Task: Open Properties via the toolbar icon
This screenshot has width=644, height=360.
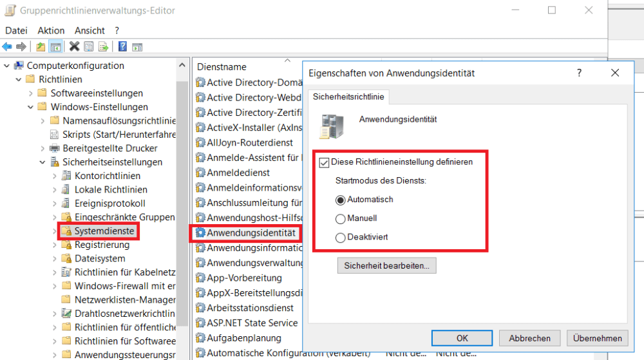Action: (x=88, y=46)
